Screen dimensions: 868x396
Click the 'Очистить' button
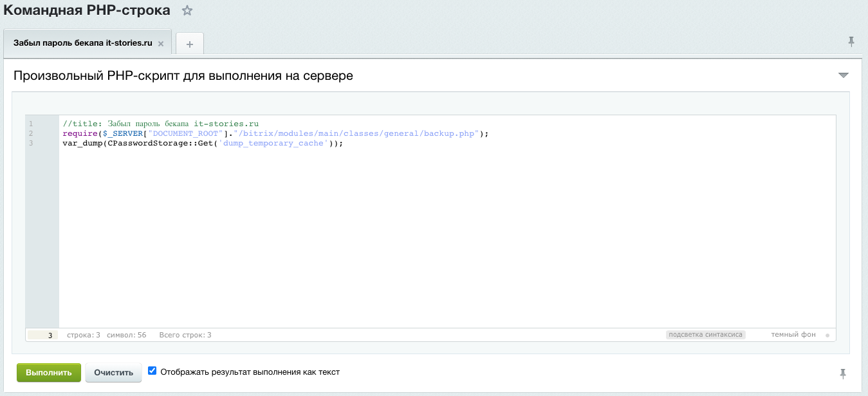[113, 372]
